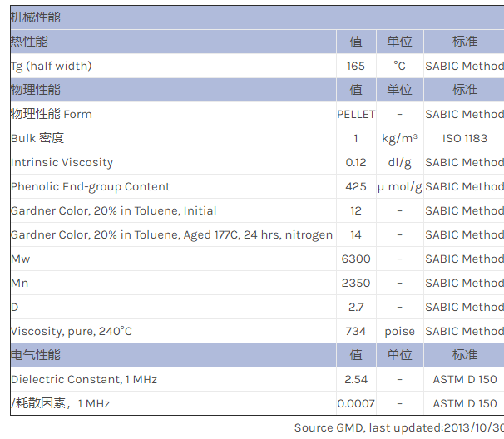
Task: Select the ISO 1183 standard cell
Action: [x=464, y=138]
